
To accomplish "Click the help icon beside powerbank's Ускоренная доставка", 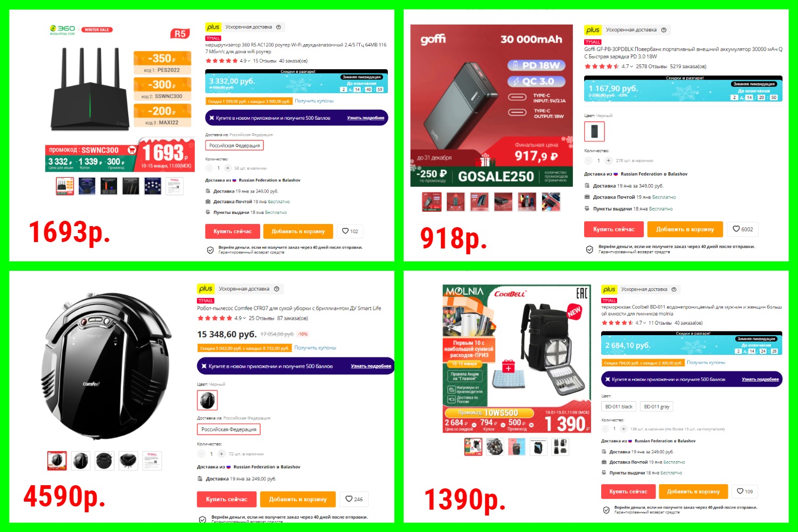I will tap(663, 30).
